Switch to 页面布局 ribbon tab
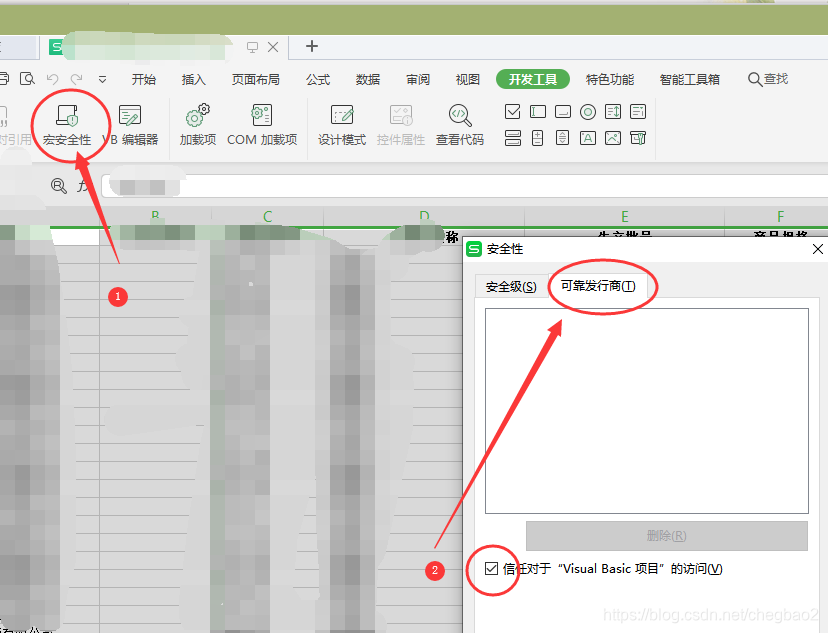This screenshot has height=633, width=828. pyautogui.click(x=256, y=79)
